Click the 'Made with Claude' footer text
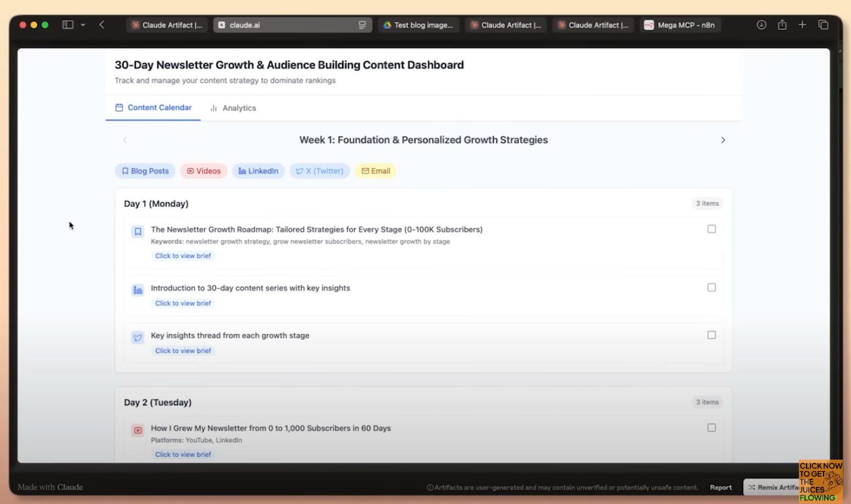The width and height of the screenshot is (851, 504). pos(50,487)
